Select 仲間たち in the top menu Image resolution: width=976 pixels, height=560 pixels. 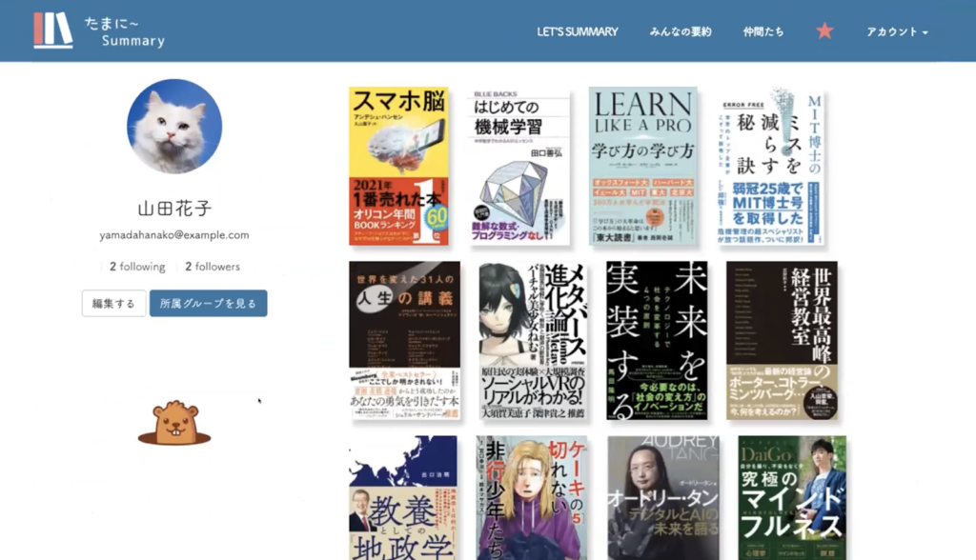[x=763, y=31]
